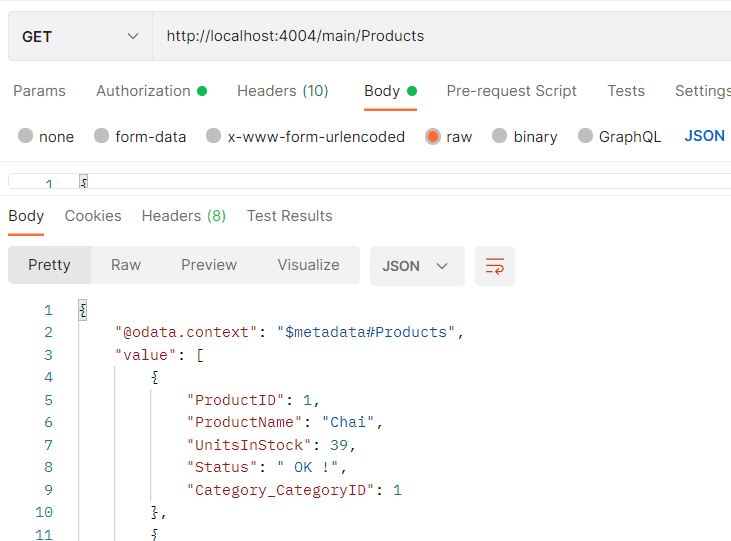Screen dimensions: 731x541
Task: Switch response view to Raw
Action: pos(126,265)
